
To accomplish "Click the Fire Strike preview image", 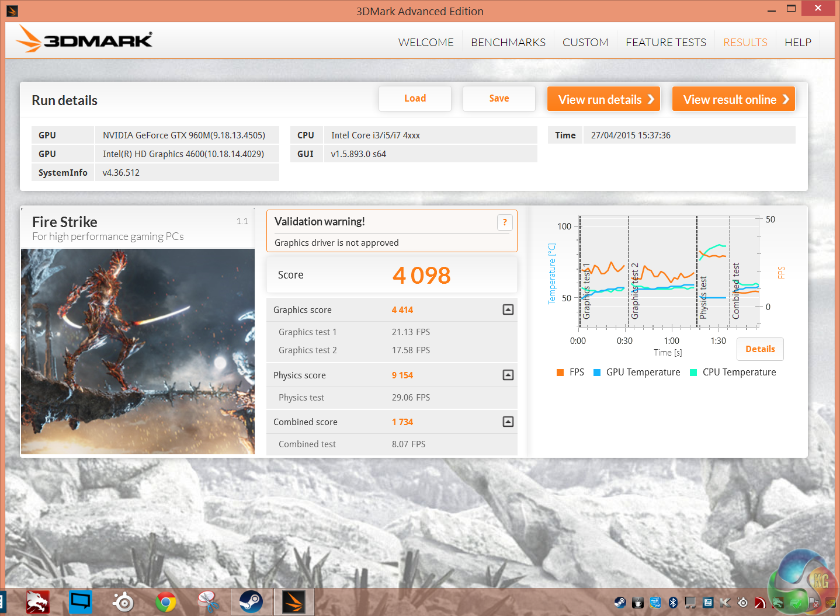I will click(138, 351).
